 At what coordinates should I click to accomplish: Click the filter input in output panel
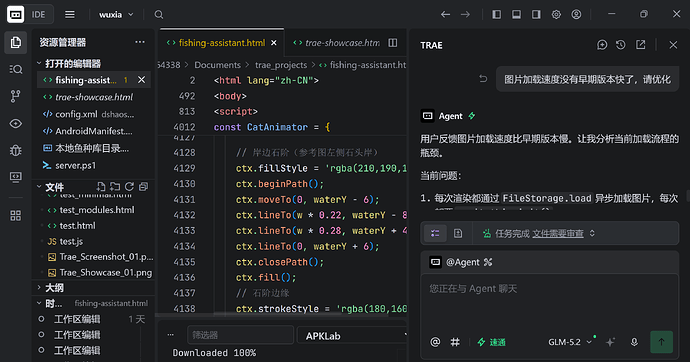pyautogui.click(x=240, y=335)
